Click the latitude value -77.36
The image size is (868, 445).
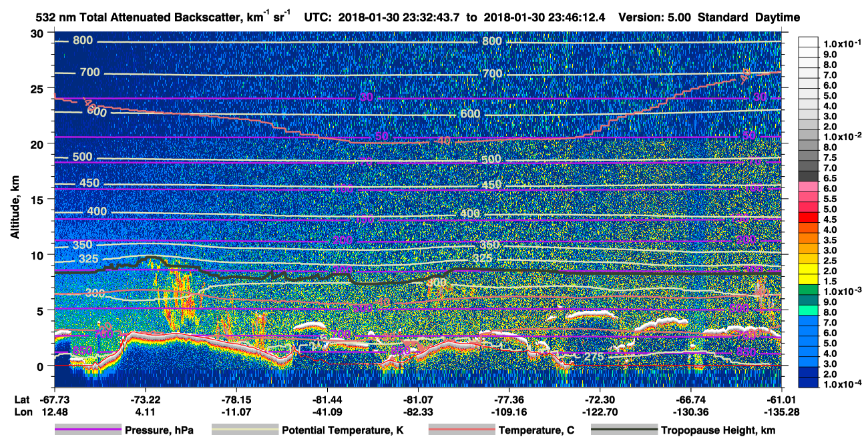(509, 400)
